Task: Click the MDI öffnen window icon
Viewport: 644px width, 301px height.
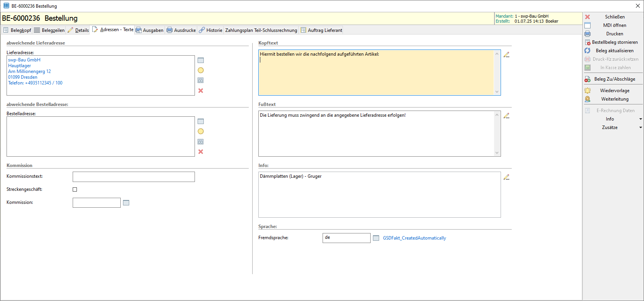Action: pyautogui.click(x=587, y=25)
